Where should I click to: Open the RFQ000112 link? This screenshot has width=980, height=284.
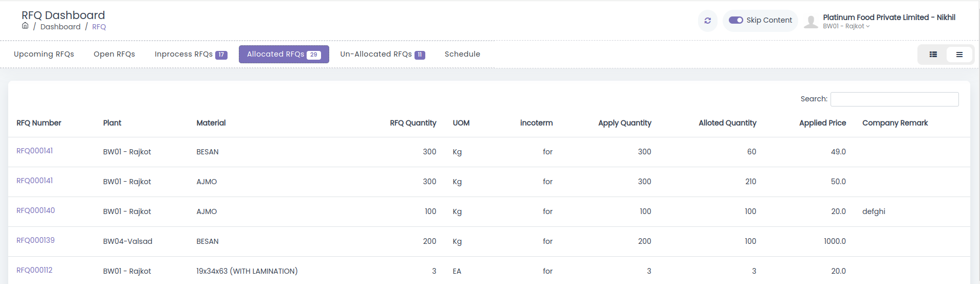[x=34, y=270]
